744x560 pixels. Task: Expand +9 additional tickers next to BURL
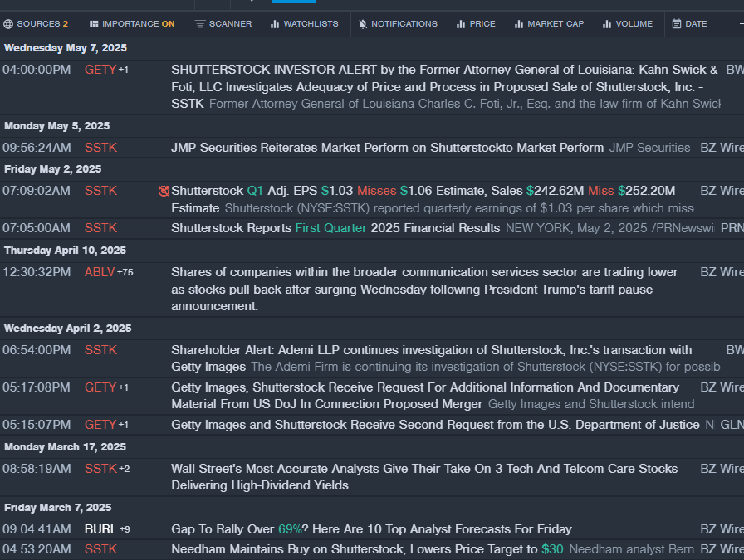(x=125, y=529)
